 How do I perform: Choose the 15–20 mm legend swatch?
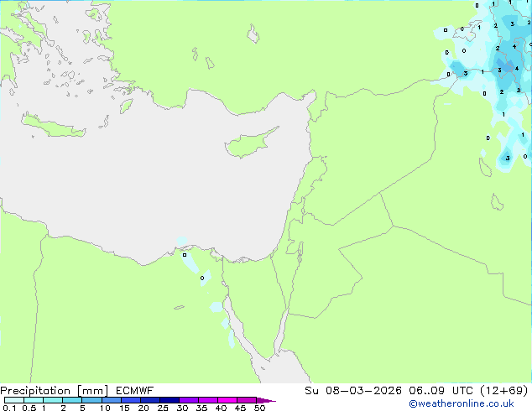[x=130, y=400]
